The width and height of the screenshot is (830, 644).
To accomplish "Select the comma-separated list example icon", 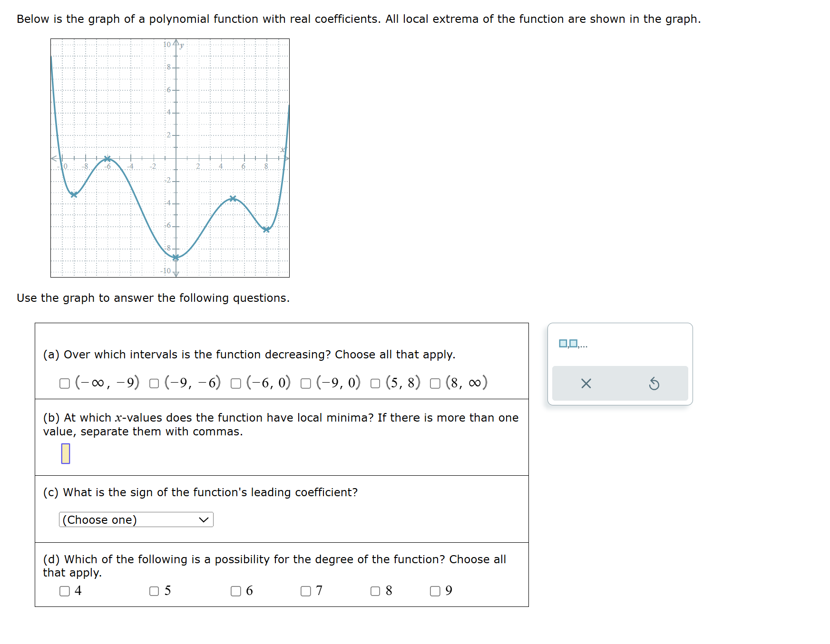I will 573,343.
